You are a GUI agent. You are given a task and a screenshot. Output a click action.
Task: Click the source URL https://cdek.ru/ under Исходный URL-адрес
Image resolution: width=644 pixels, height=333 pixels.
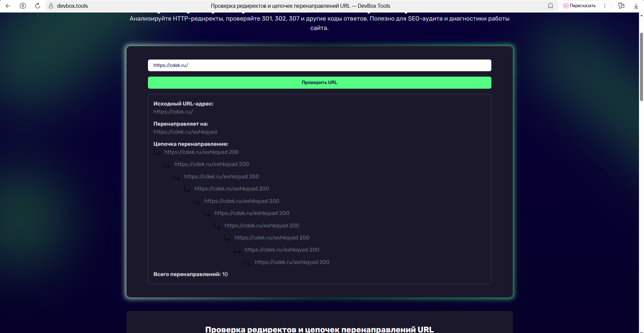tap(173, 112)
